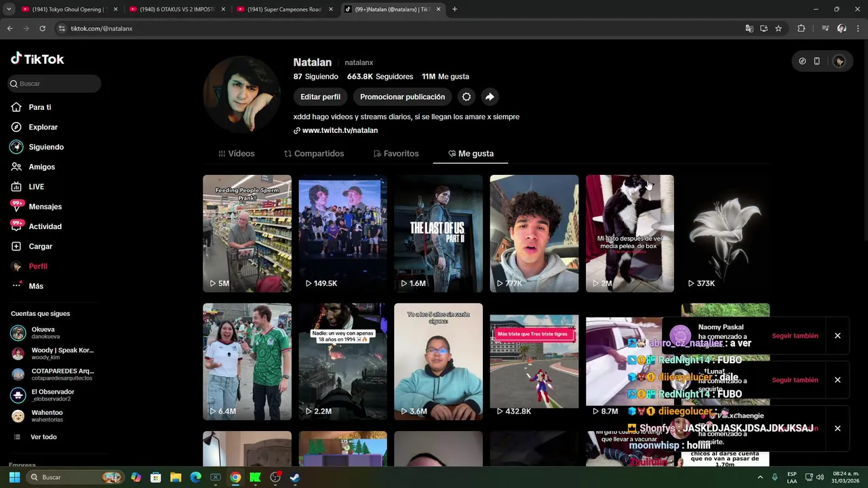Show hidden system tray icons
The height and width of the screenshot is (488, 868).
click(x=759, y=477)
